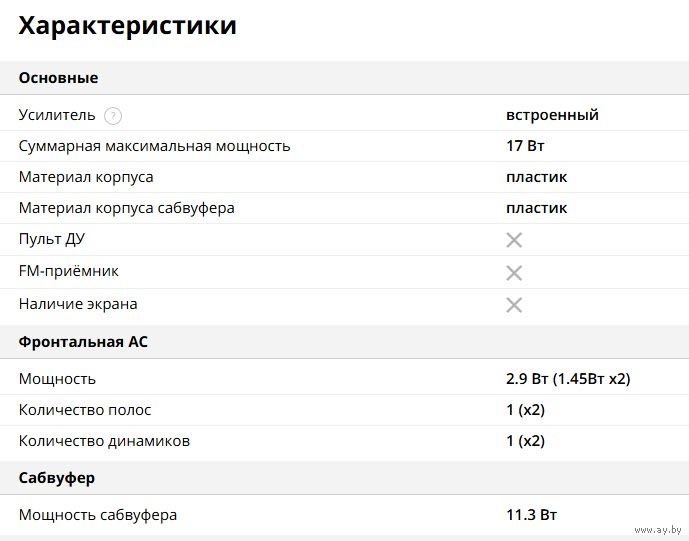This screenshot has height=541, width=689.
Task: Click the Характеристики heading
Action: pos(127,25)
